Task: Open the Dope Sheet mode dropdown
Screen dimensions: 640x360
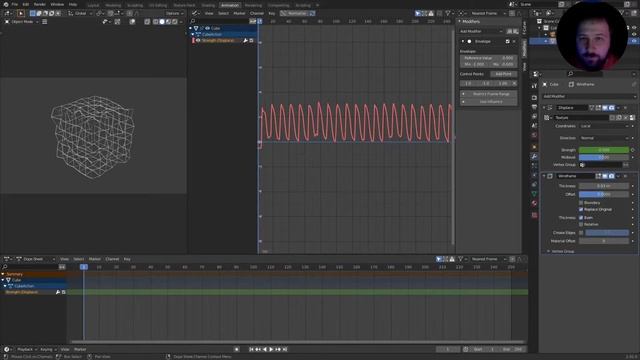Action: pos(35,259)
